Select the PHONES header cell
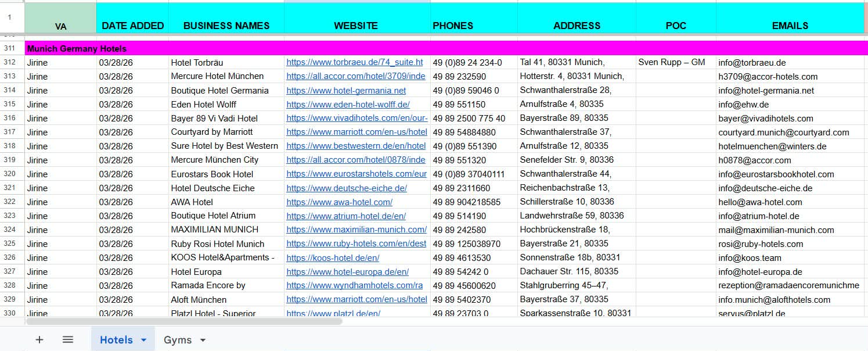 point(474,18)
